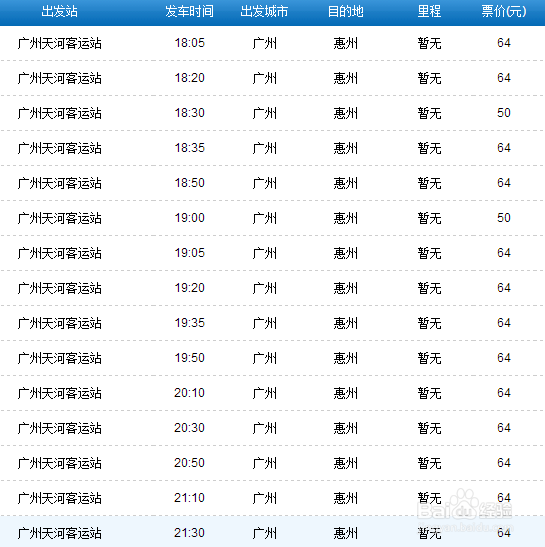The height and width of the screenshot is (547, 545).
Task: Select the 21:10 departure time
Action: [189, 498]
